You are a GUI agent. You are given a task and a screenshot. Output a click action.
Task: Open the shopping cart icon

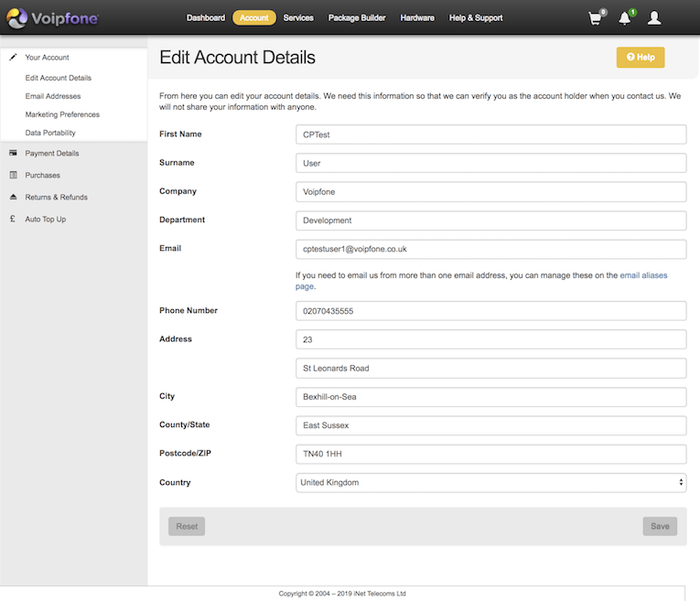click(596, 18)
